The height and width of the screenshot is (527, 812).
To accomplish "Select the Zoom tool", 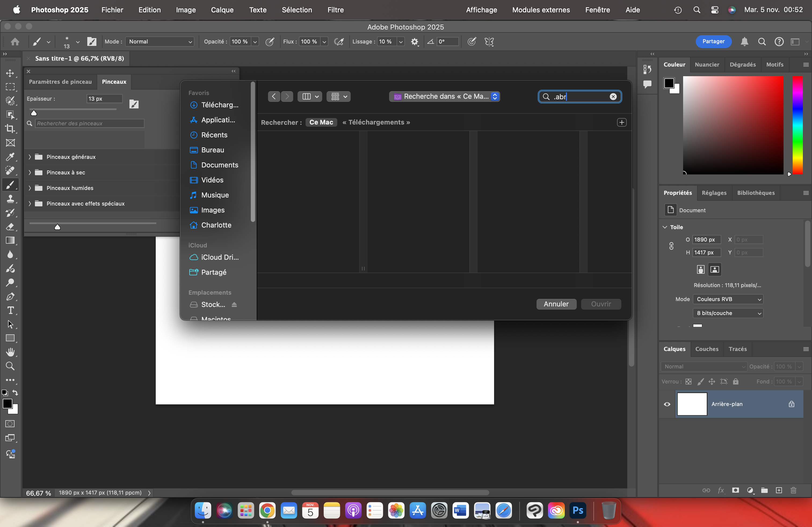I will tap(10, 366).
